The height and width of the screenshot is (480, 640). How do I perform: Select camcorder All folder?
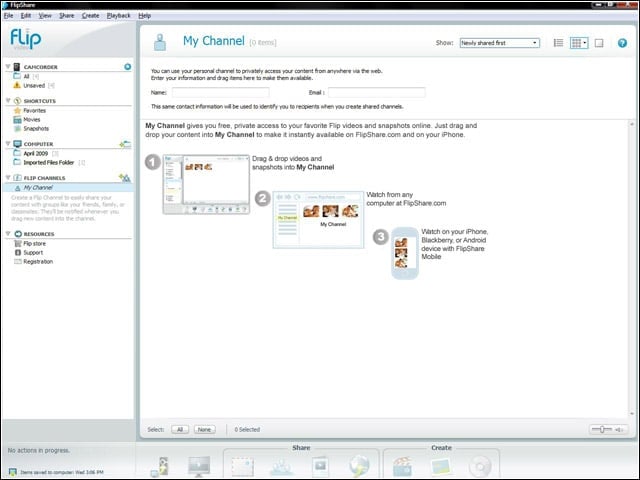pos(26,76)
